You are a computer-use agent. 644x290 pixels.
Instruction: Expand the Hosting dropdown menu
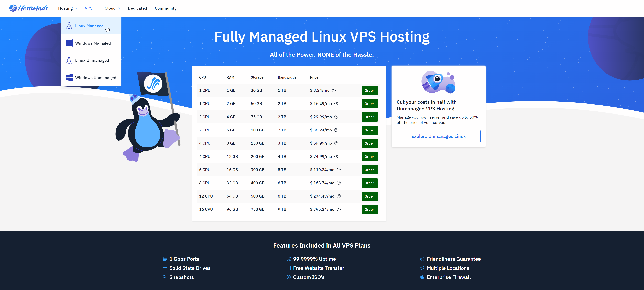pos(68,8)
